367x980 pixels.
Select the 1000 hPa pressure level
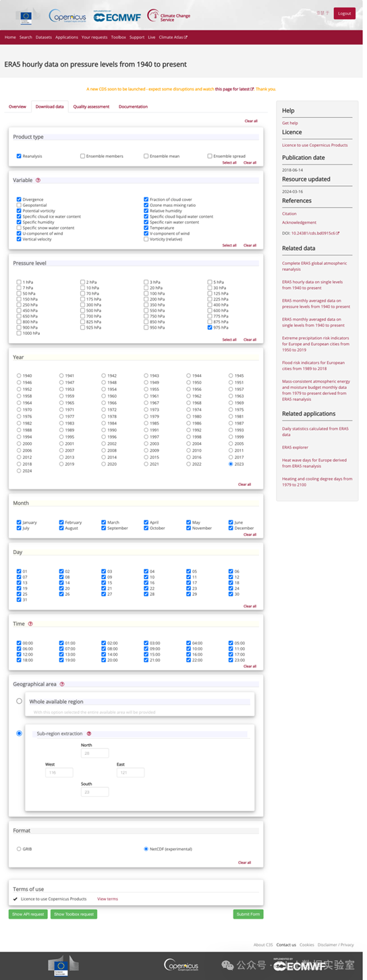(19, 333)
